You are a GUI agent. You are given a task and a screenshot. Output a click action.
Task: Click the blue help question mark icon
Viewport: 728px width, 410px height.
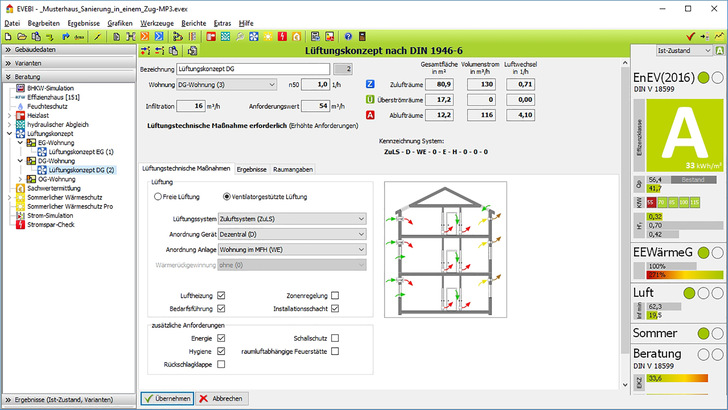(349, 36)
